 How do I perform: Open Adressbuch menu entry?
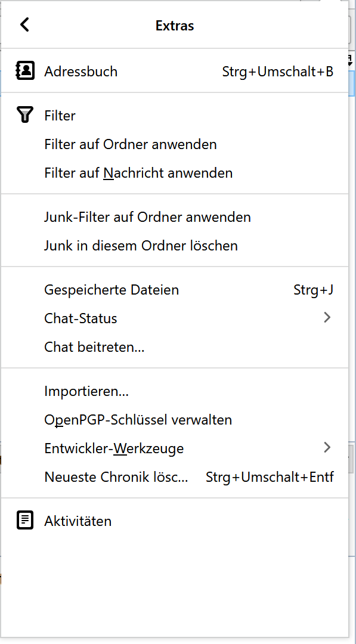click(x=175, y=71)
